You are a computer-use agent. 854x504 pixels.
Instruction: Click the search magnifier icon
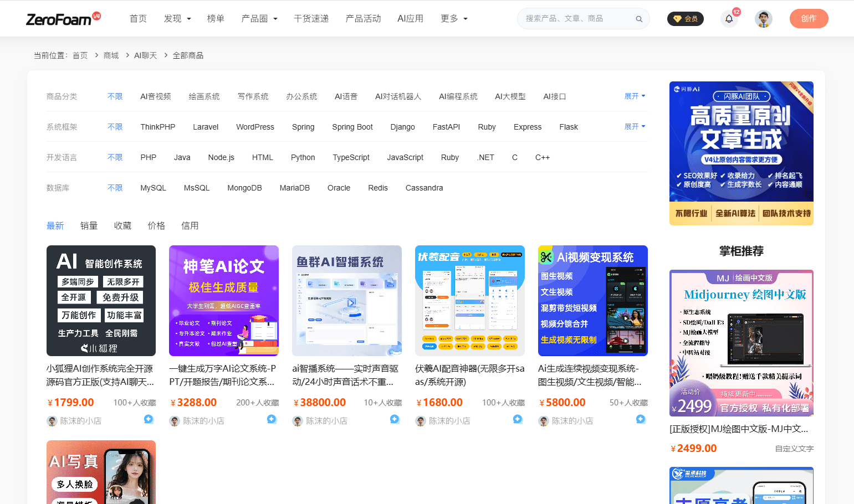pos(638,18)
